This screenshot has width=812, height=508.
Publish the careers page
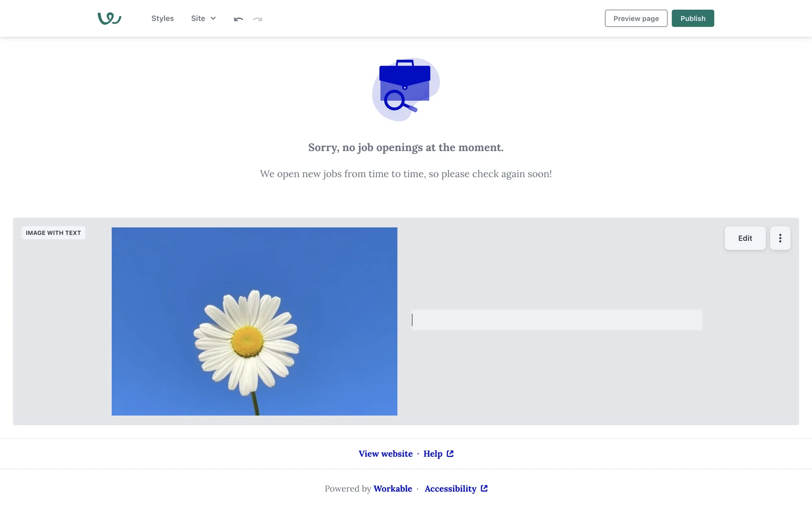pyautogui.click(x=692, y=18)
